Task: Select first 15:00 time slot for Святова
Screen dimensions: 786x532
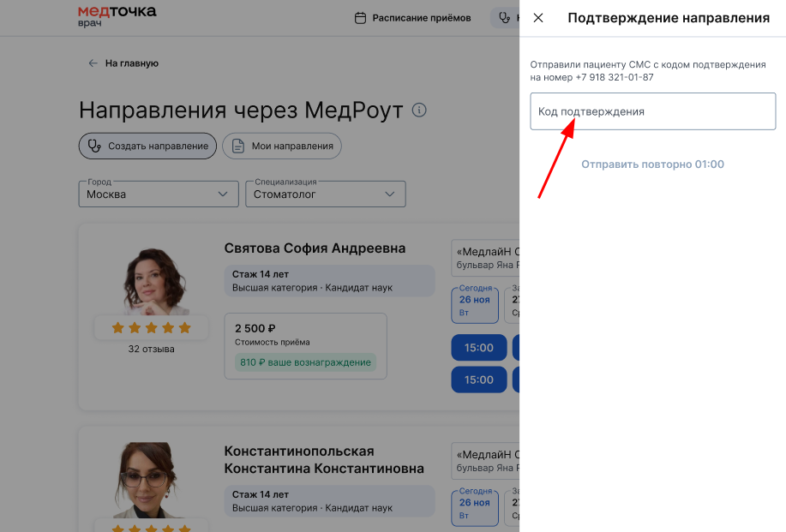Action: [479, 348]
